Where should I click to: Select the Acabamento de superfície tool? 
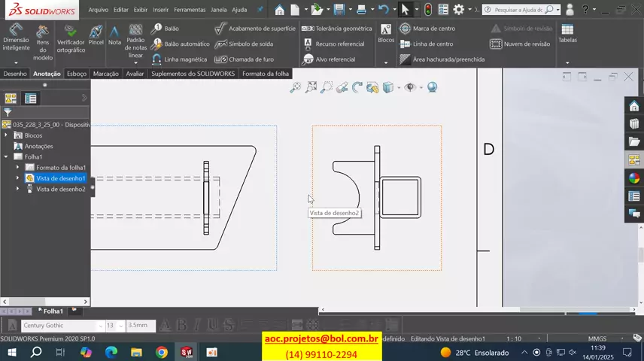(255, 29)
